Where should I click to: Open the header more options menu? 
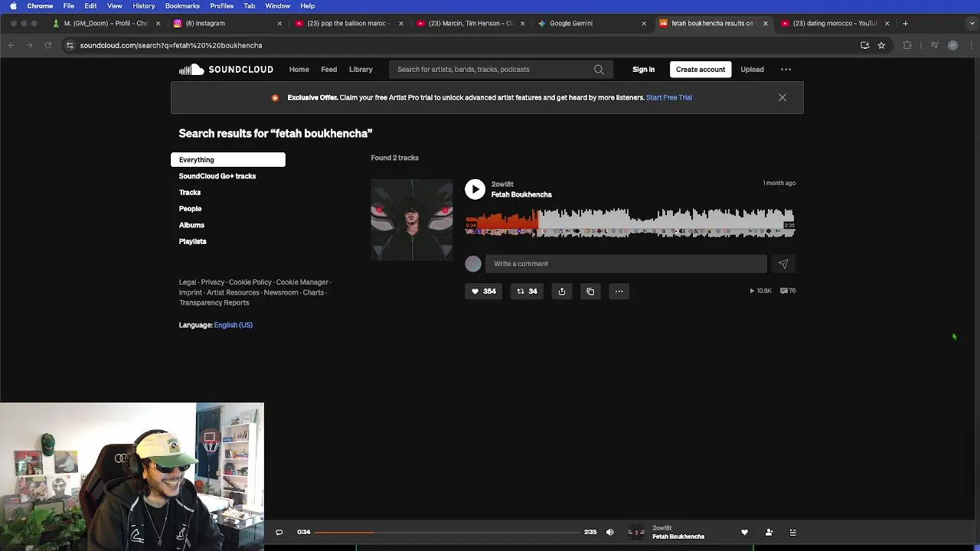[786, 70]
